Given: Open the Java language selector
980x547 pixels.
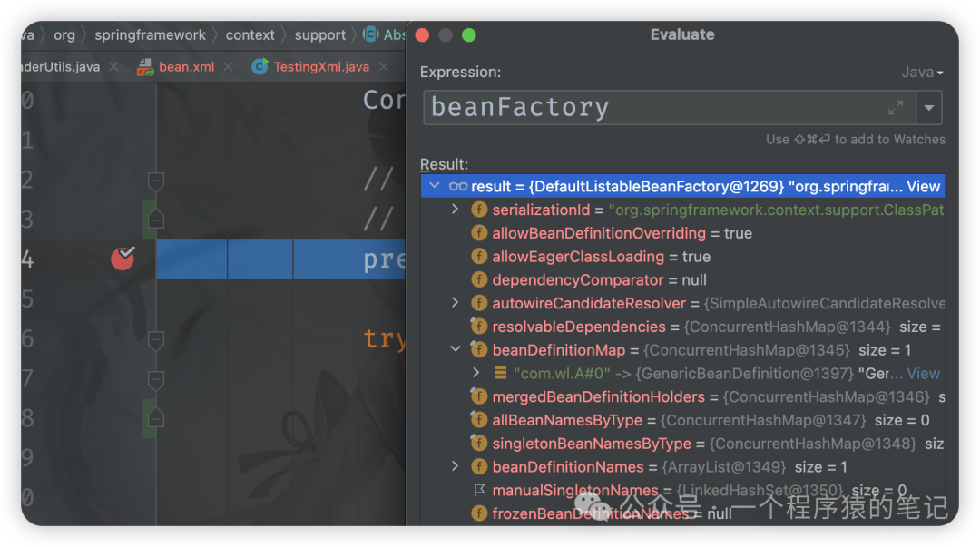Looking at the screenshot, I should point(923,73).
